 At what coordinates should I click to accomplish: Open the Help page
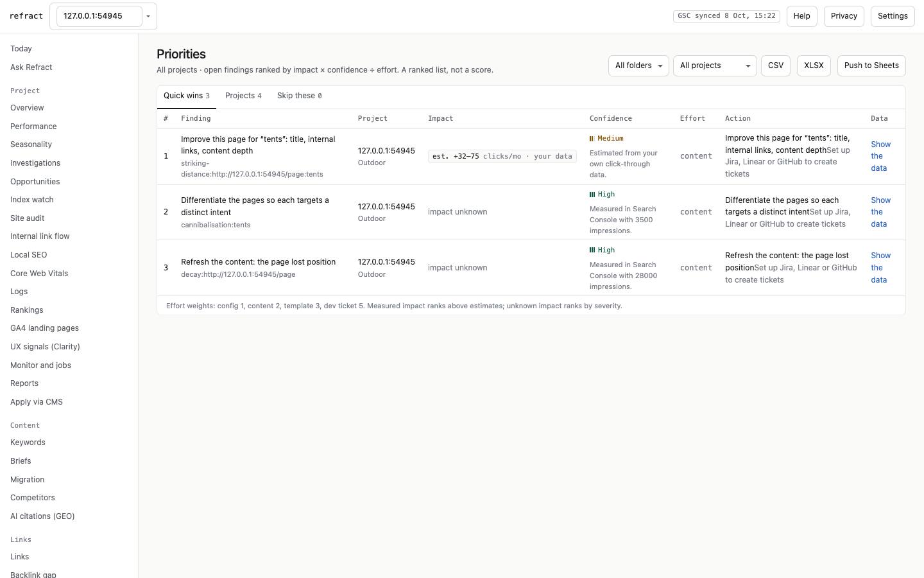click(x=802, y=16)
